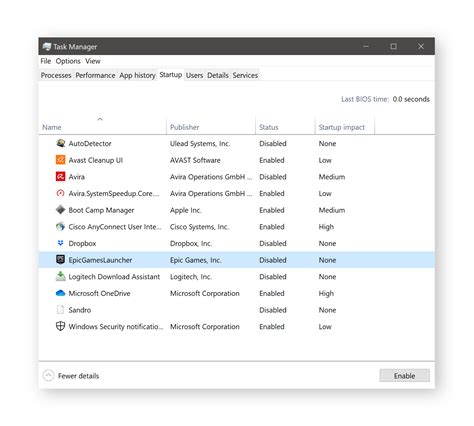Select the Avast Cleanup UI entry
Image resolution: width=474 pixels, height=426 pixels.
pos(96,160)
